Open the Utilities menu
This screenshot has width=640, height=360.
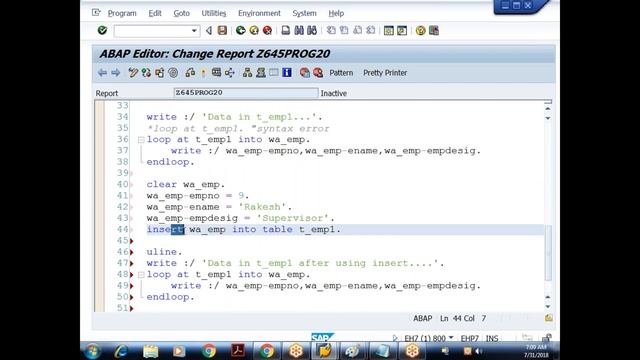213,13
